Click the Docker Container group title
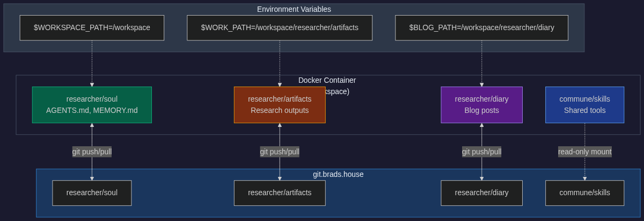Screen dimensions: 644x221 tap(327, 80)
